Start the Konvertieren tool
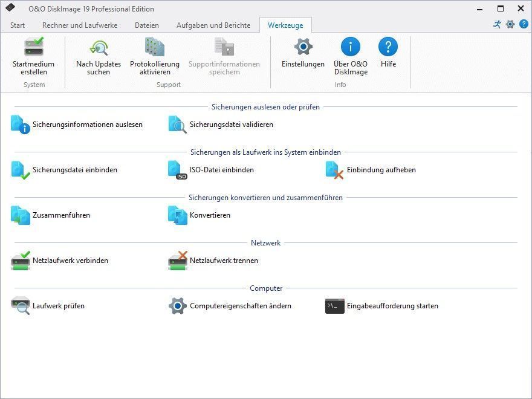 [x=199, y=215]
